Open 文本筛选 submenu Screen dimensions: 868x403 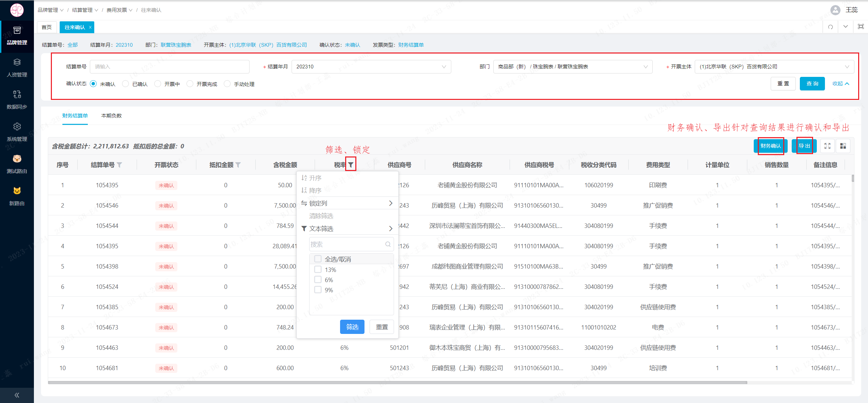click(x=347, y=229)
